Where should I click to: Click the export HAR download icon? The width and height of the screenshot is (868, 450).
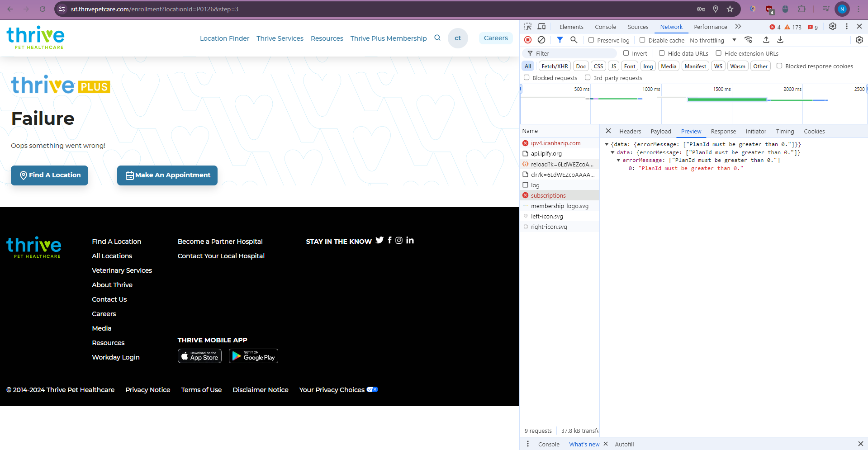click(x=780, y=40)
